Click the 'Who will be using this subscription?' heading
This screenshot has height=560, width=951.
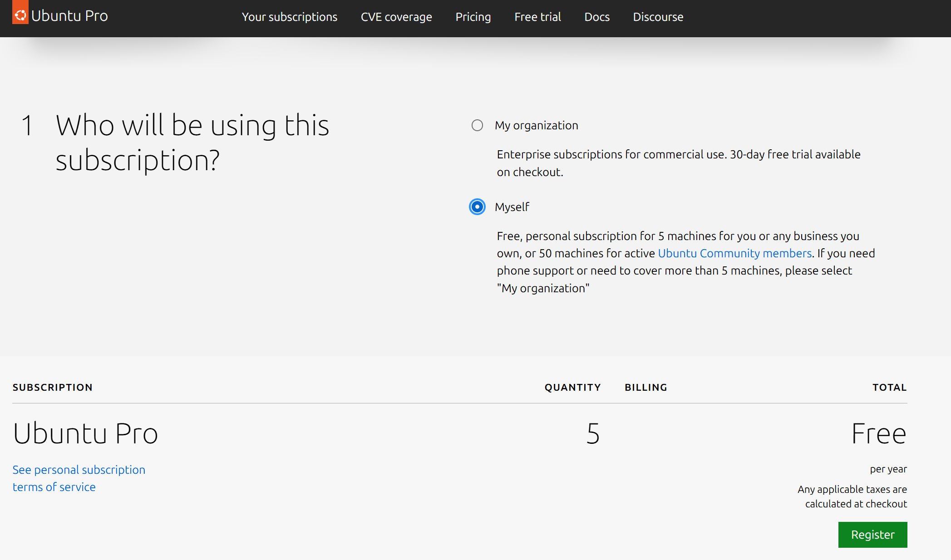click(x=192, y=142)
